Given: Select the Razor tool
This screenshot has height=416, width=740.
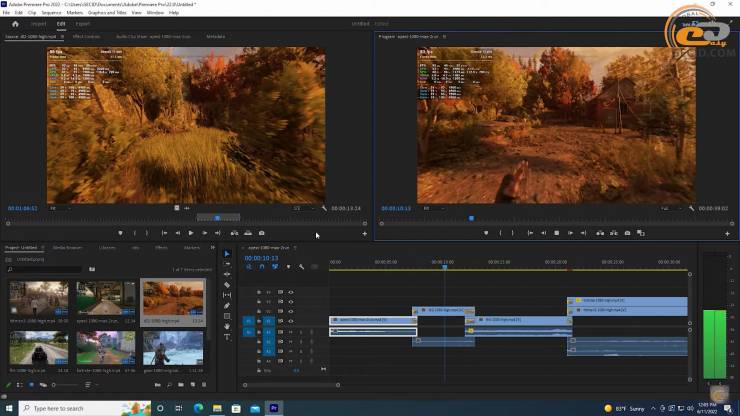Looking at the screenshot, I should tap(227, 285).
